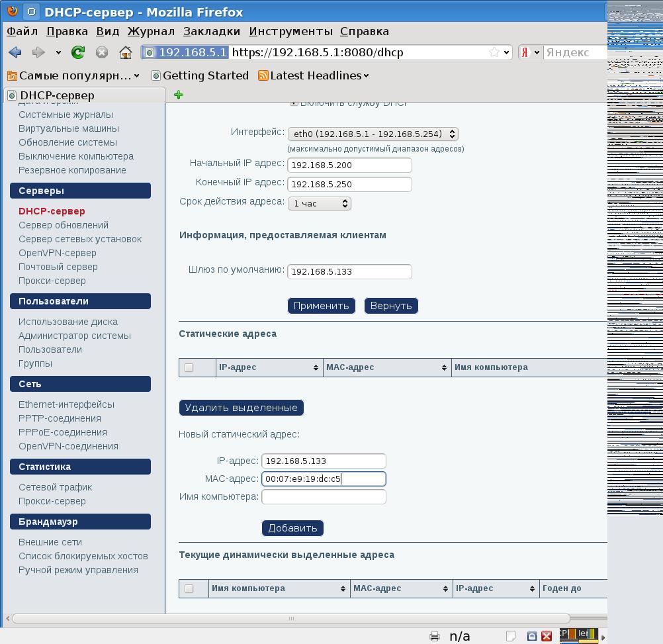Reload the page with the green refresh icon
The image size is (663, 644).
point(78,52)
